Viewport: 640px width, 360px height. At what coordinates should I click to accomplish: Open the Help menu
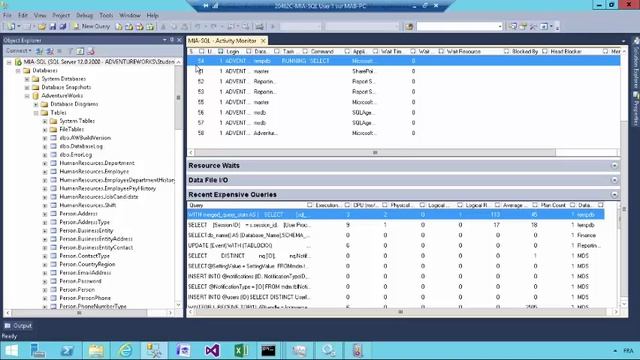coord(152,16)
